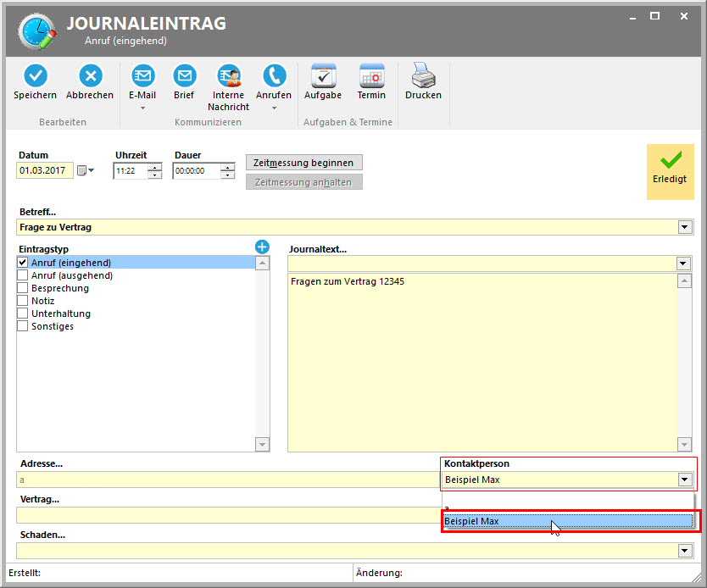Click the Anrufen phone icon
Viewport: 707px width, 588px height.
[274, 76]
